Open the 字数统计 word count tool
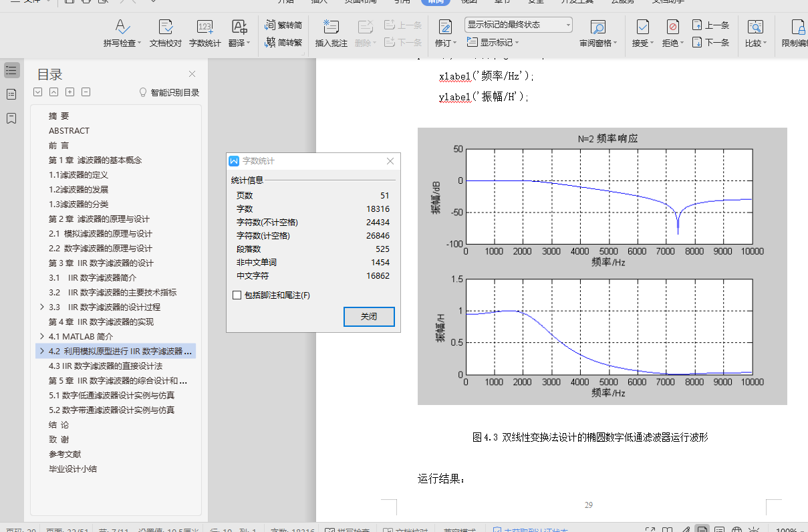The image size is (808, 532). coord(205,32)
